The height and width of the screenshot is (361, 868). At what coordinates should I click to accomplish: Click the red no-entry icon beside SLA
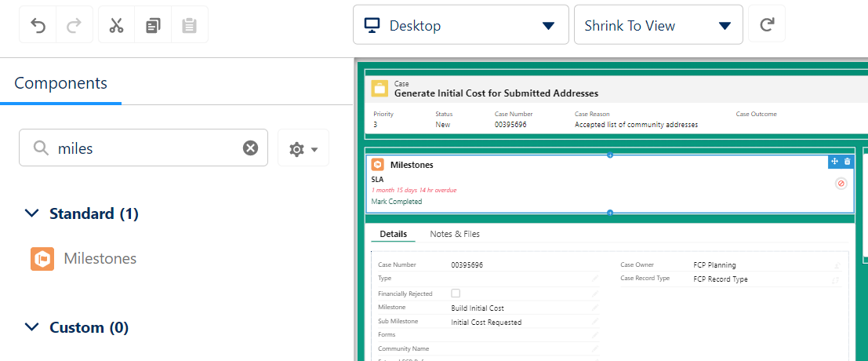pyautogui.click(x=841, y=184)
